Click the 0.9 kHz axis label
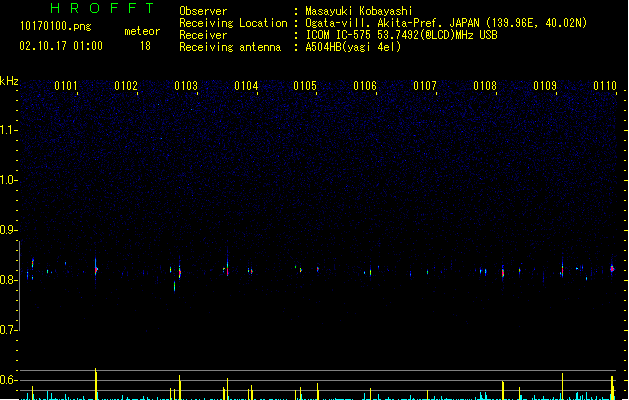Viewport: 629px width, 400px height. point(8,230)
